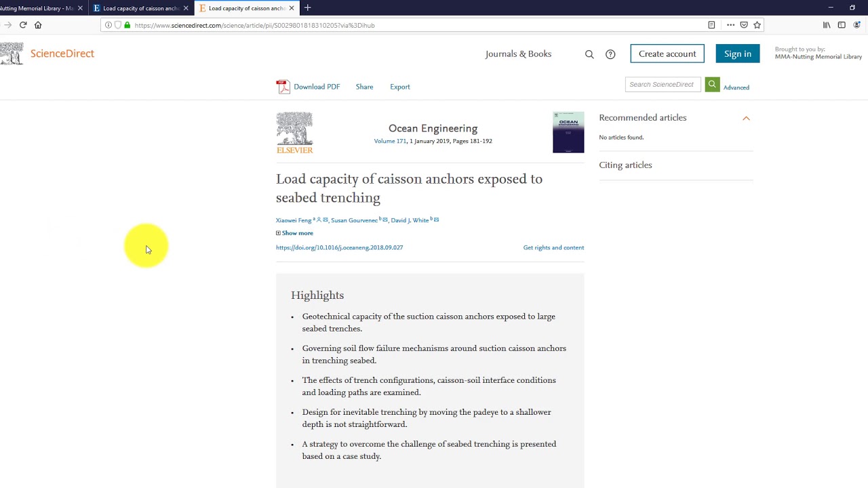
Task: Toggle reader view icon in address bar
Action: (711, 25)
